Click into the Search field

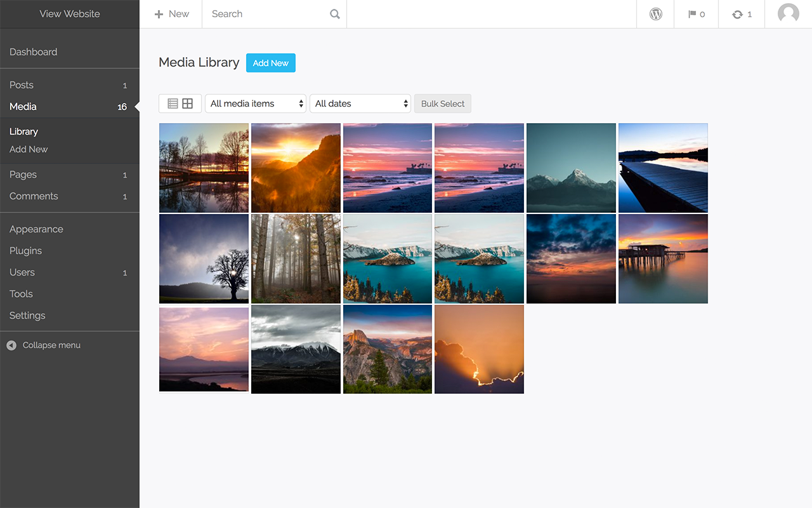266,14
